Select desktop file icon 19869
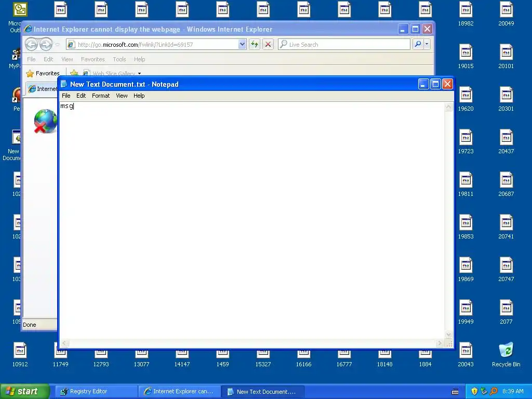 coord(465,270)
